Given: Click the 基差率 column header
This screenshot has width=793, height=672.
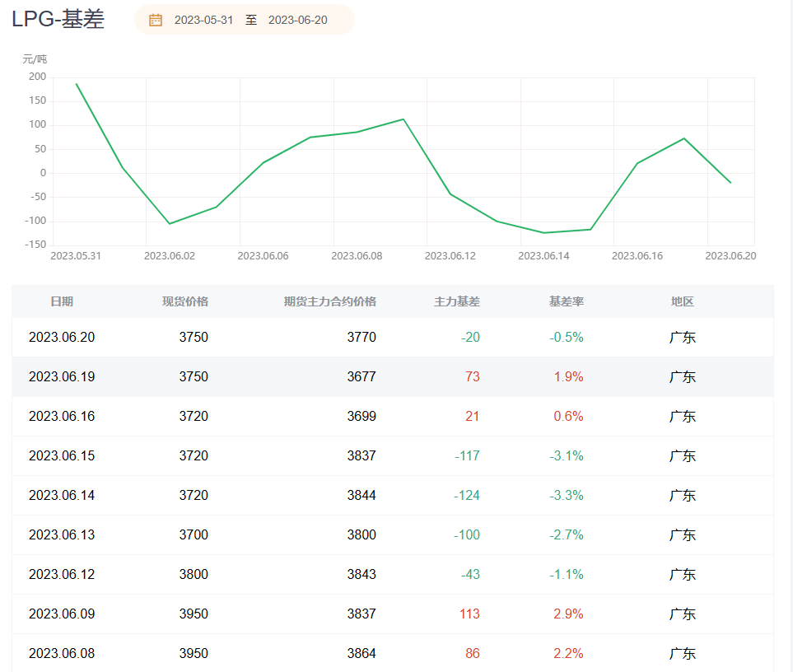Looking at the screenshot, I should coord(567,301).
